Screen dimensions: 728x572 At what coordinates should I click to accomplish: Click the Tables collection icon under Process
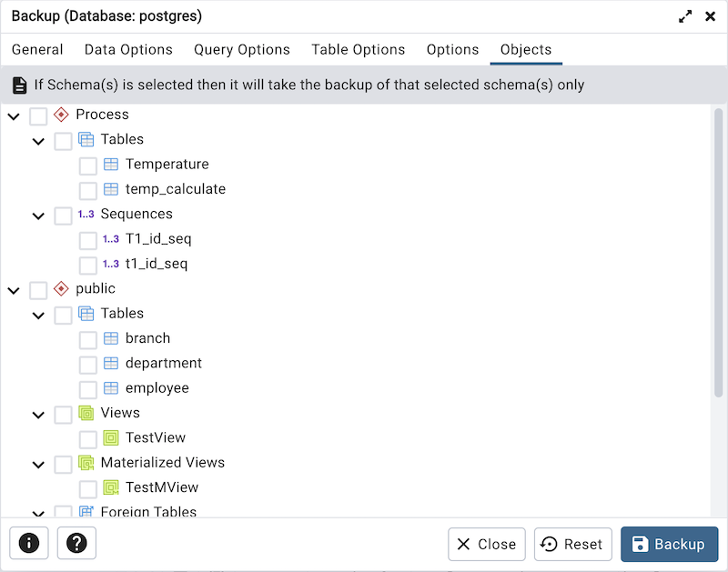coord(86,139)
